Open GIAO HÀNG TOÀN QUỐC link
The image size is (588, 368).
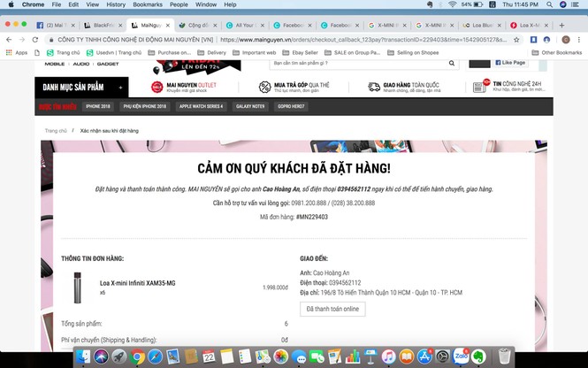[403, 87]
